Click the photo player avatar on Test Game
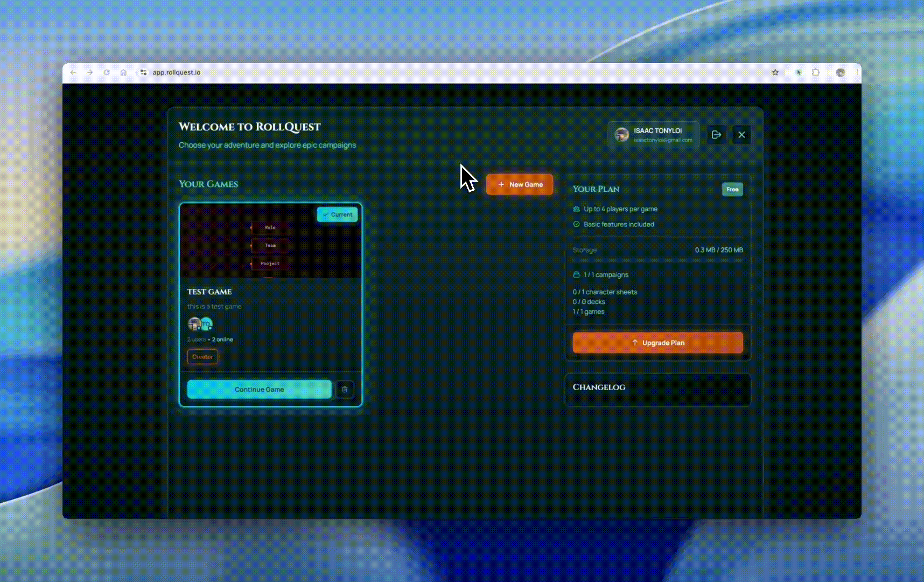The height and width of the screenshot is (582, 924). pyautogui.click(x=194, y=324)
